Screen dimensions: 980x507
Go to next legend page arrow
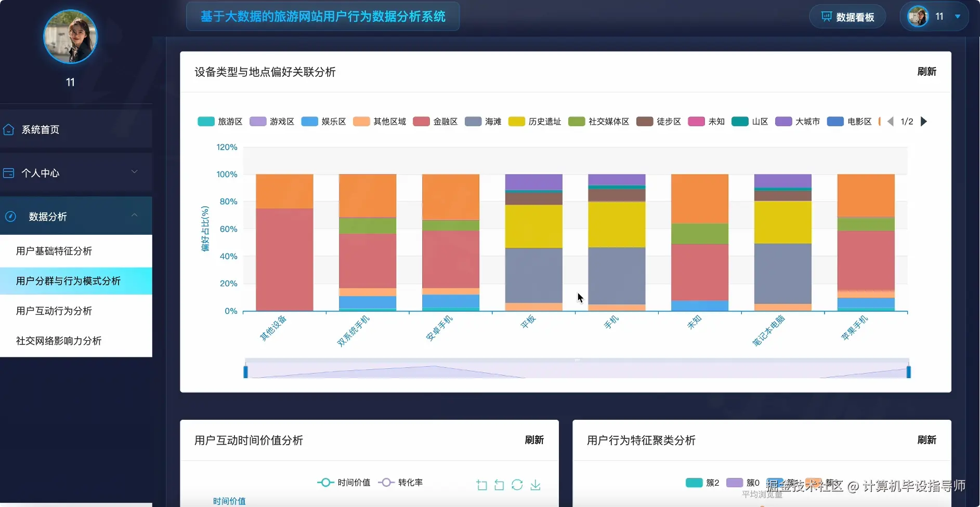[924, 122]
